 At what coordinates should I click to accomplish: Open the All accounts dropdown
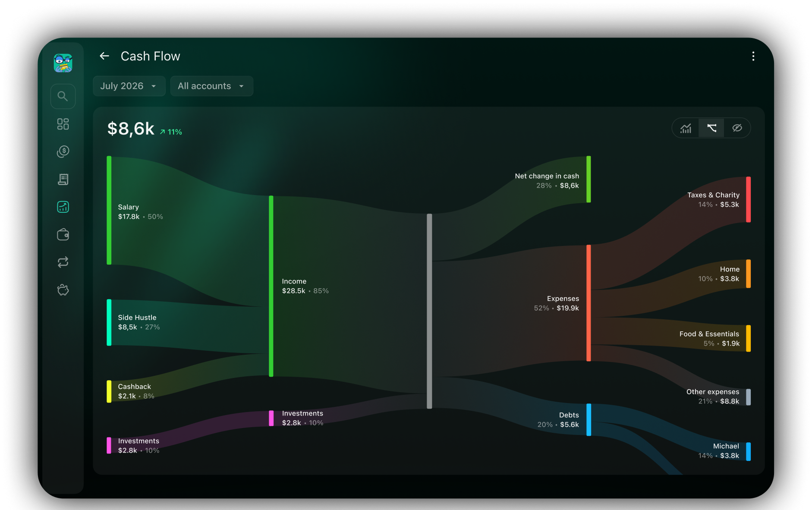click(211, 86)
